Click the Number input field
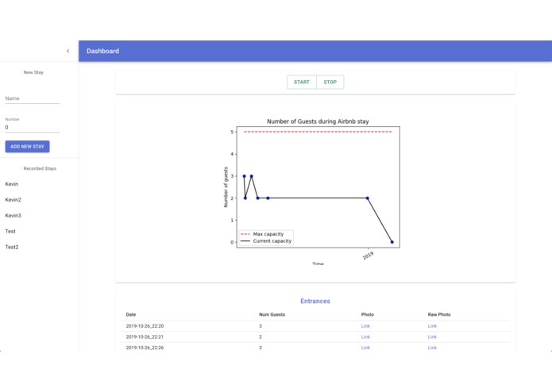This screenshot has height=392, width=552. point(33,127)
